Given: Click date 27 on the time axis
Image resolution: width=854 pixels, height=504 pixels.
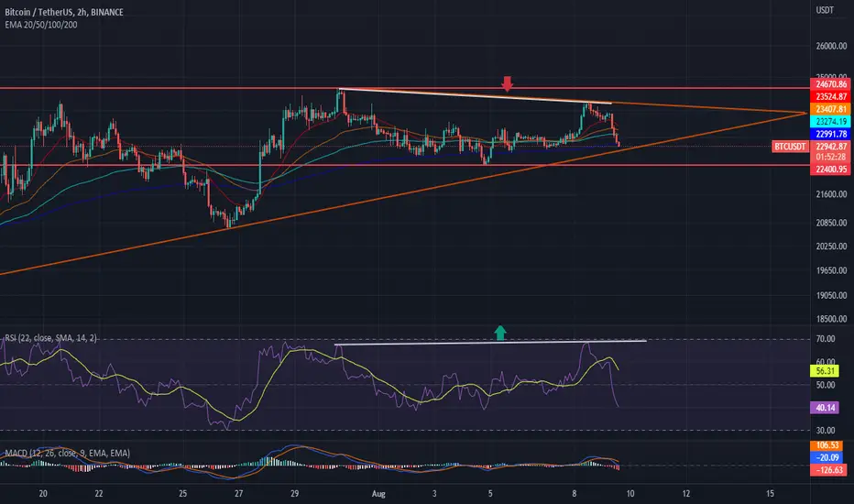Looking at the screenshot, I should (x=238, y=494).
